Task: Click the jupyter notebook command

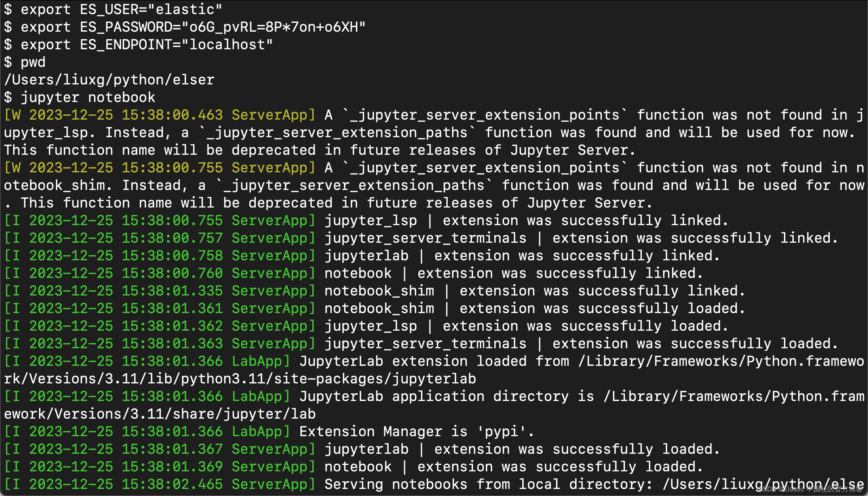Action: point(88,97)
